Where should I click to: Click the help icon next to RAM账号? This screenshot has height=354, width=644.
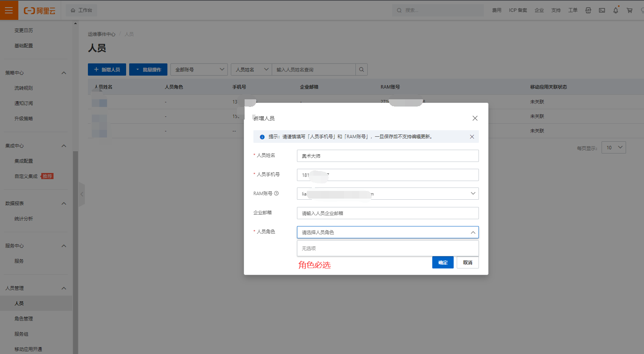click(276, 193)
